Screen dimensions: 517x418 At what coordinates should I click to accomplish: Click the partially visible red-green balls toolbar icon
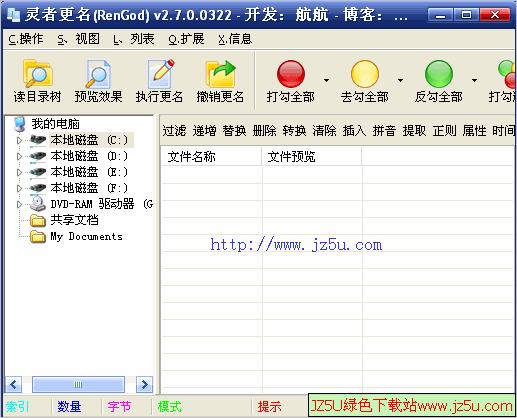point(507,74)
